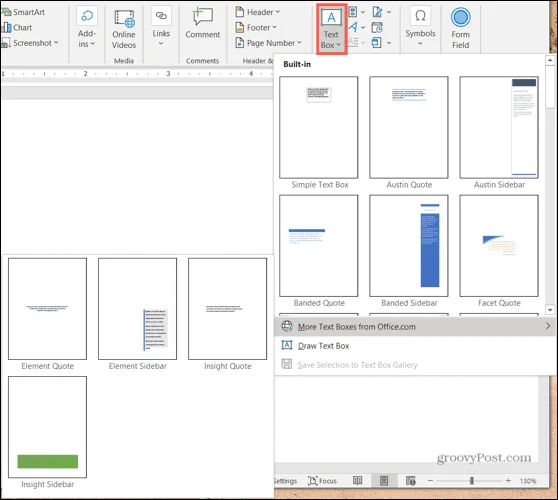This screenshot has height=500, width=558.
Task: Open the Page Number dropdown
Action: click(268, 43)
